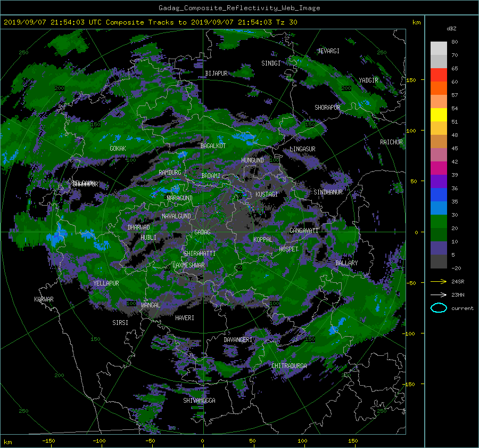Click the NARAGUND city label
This screenshot has width=479, height=448.
coord(180,198)
